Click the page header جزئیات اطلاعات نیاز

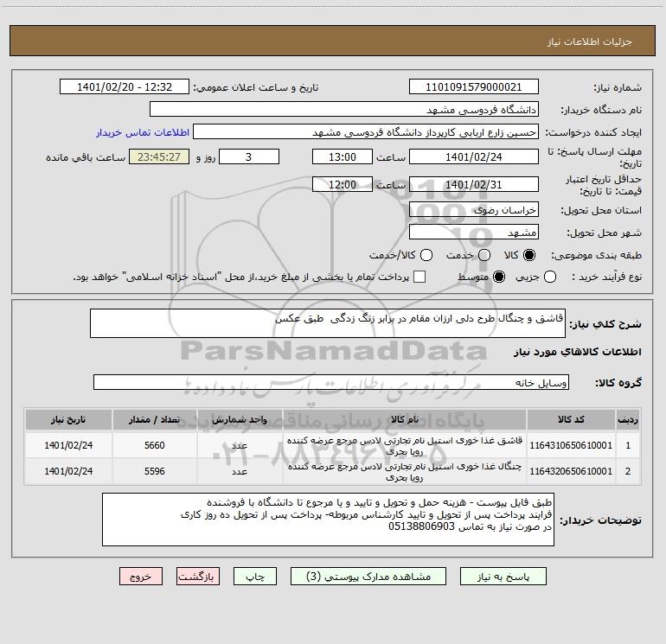(590, 41)
